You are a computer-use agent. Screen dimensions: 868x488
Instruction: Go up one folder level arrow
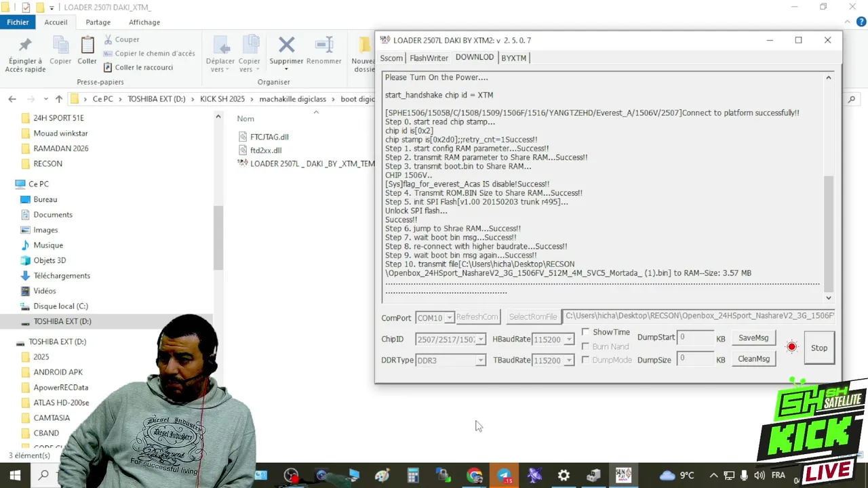pyautogui.click(x=59, y=99)
